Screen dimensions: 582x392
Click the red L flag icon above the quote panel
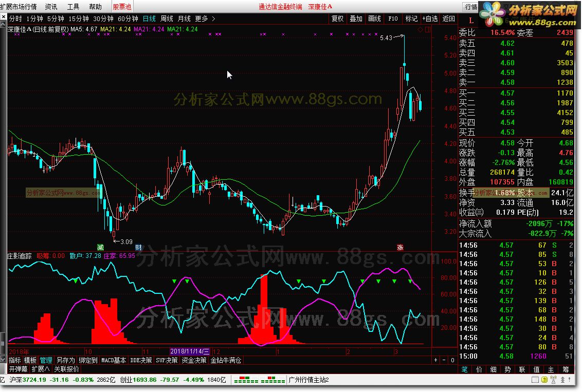pos(471,21)
